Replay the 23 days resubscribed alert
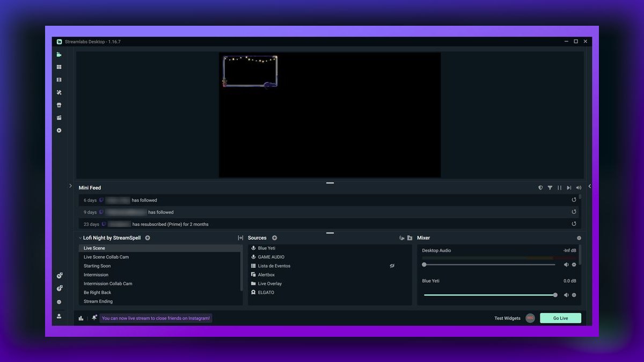The image size is (644, 362). 574,224
